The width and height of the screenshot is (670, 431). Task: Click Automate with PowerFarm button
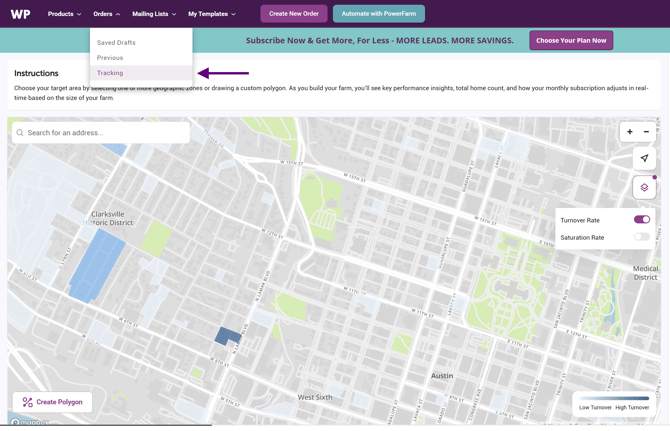click(x=379, y=14)
